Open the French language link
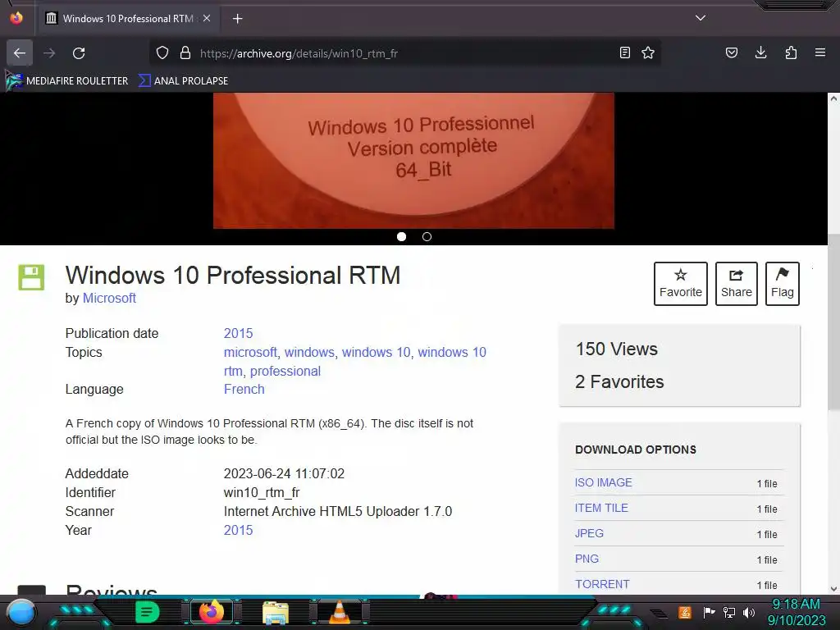This screenshot has width=840, height=630. pos(244,389)
